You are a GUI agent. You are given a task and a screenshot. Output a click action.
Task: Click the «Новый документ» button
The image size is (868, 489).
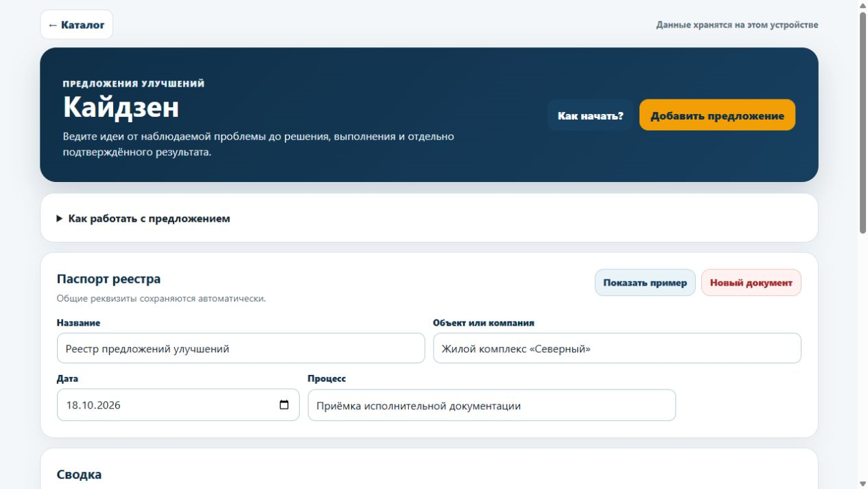click(751, 282)
